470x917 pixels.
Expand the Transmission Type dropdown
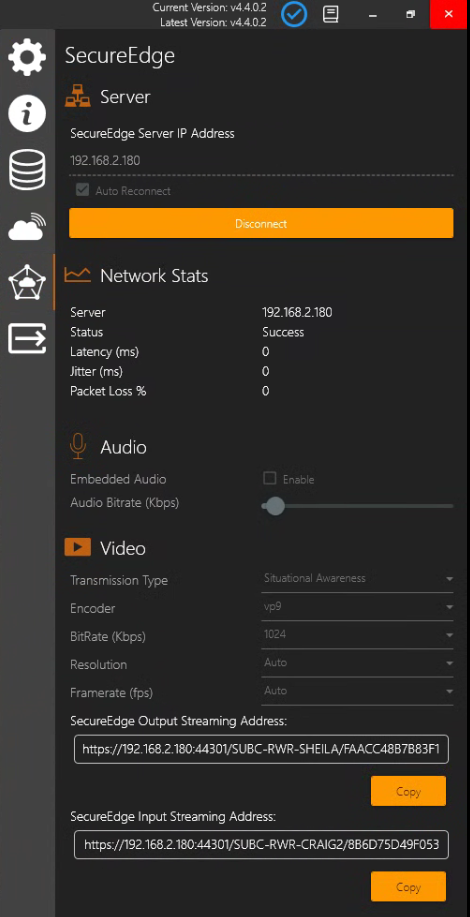pos(357,578)
